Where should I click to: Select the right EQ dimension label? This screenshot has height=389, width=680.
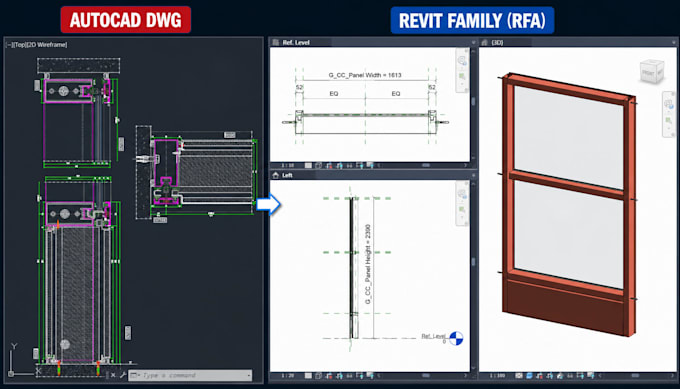[x=396, y=94]
